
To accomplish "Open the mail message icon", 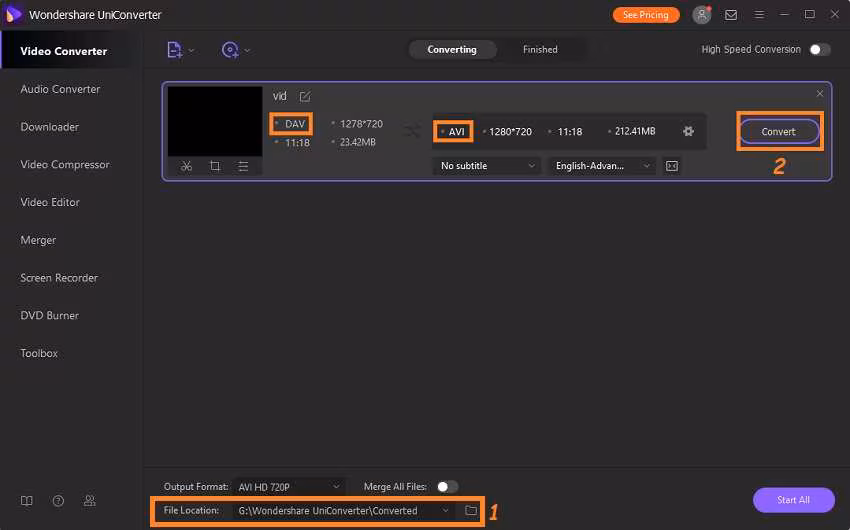I will point(731,15).
